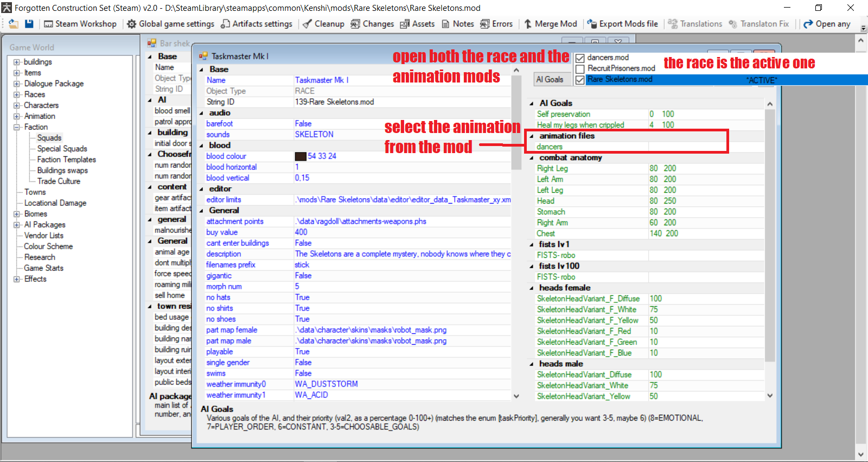Open Global game settings gear icon
Viewport: 868px width, 462px height.
[x=132, y=24]
